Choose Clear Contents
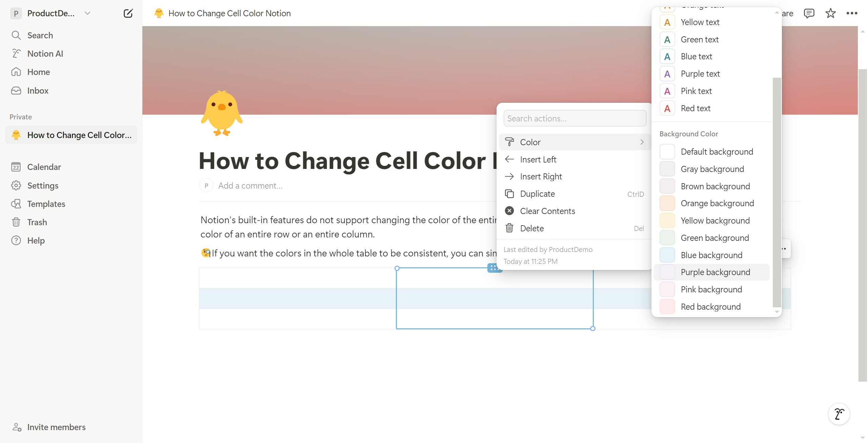 click(574, 211)
